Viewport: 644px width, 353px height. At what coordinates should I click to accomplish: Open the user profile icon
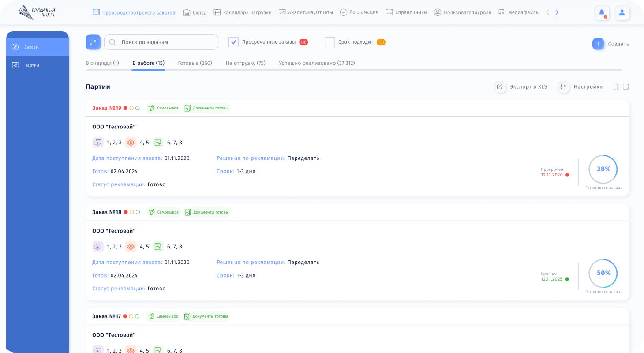[x=622, y=12]
